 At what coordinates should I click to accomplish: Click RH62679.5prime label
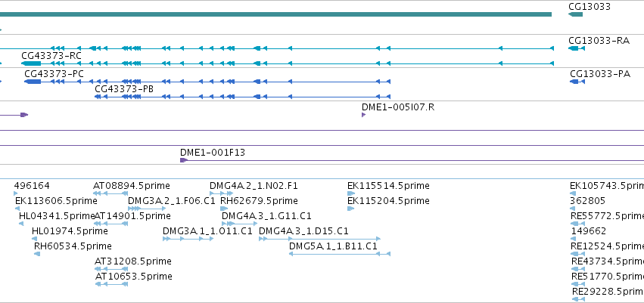coord(259,201)
